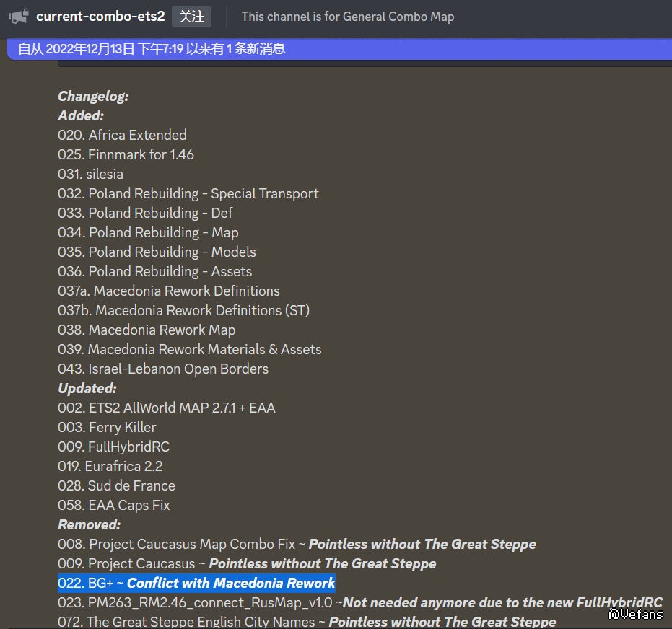
Task: Click '072. The Great Steppe English City Names'
Action: (186, 621)
